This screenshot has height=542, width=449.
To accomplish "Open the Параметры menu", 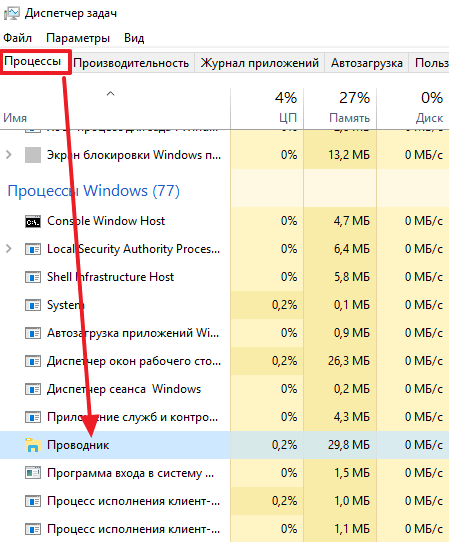I will point(78,38).
